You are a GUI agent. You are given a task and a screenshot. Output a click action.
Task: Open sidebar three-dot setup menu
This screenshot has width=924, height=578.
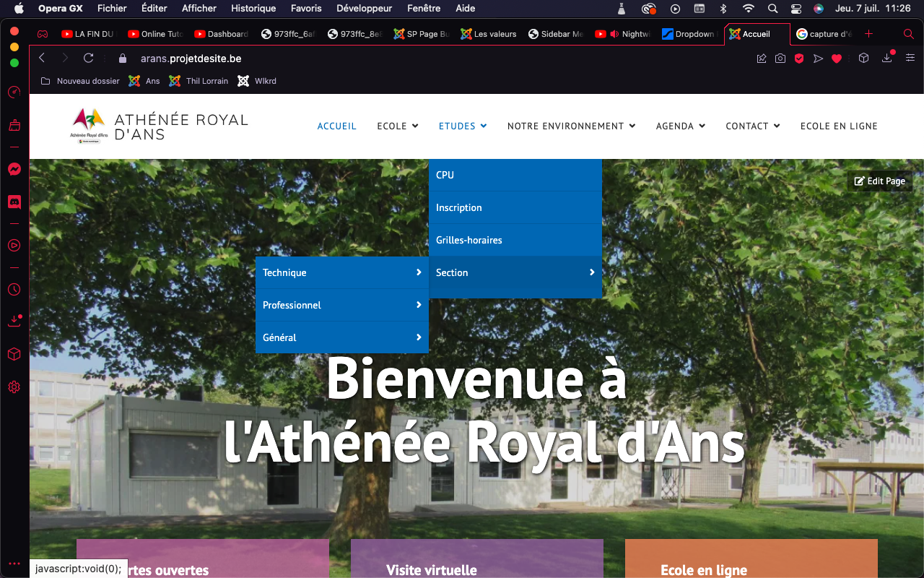click(14, 564)
